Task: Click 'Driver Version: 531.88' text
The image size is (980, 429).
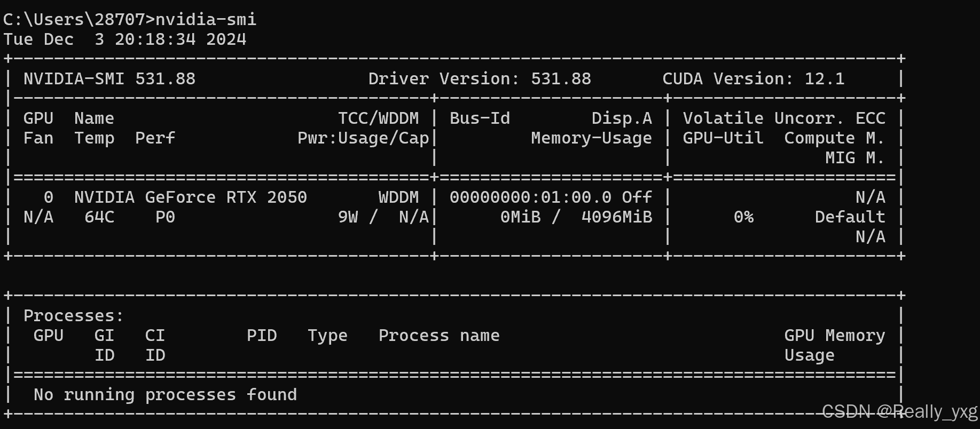Action: [x=480, y=79]
